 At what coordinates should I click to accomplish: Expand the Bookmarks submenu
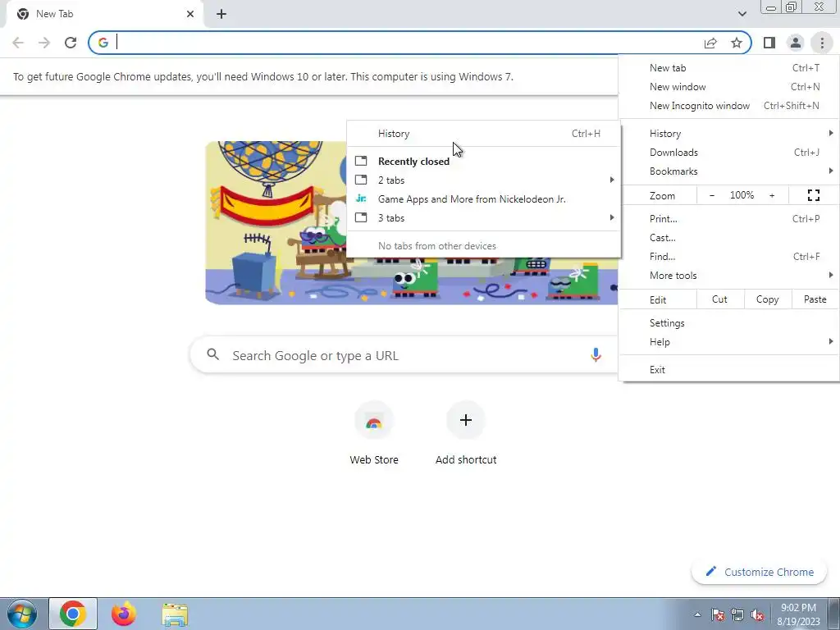pos(728,171)
